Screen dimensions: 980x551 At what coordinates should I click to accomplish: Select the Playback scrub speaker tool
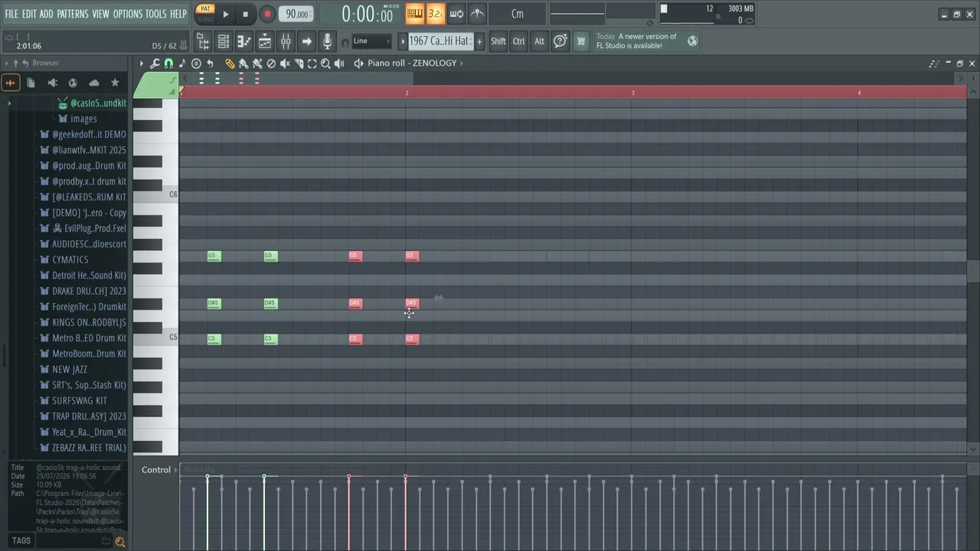[x=339, y=64]
